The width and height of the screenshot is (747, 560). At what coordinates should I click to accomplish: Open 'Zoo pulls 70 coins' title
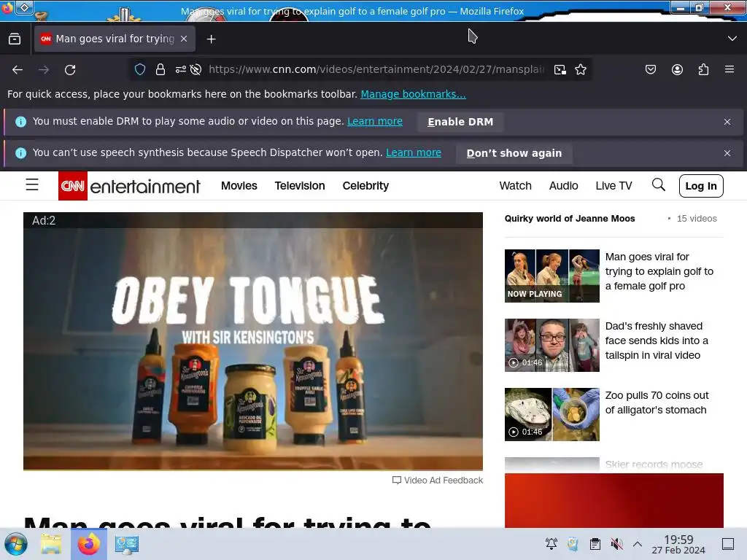click(657, 402)
